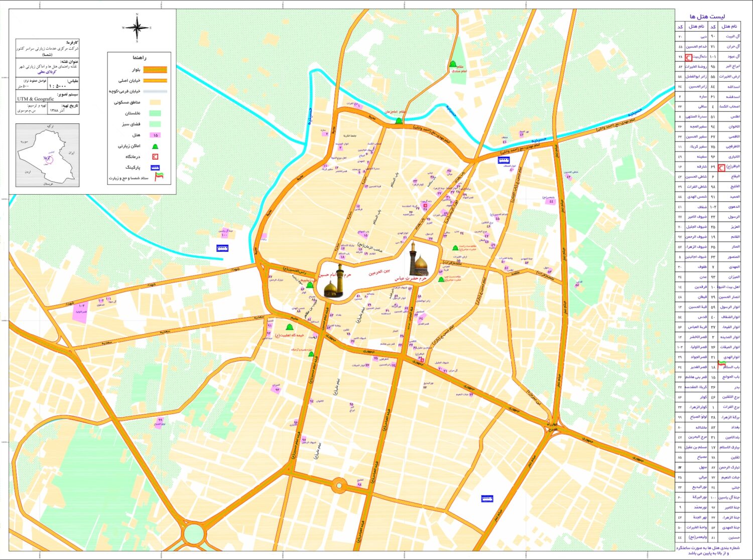Click the parking icon near hotel 100
This screenshot has height=560, width=753.
[222, 248]
